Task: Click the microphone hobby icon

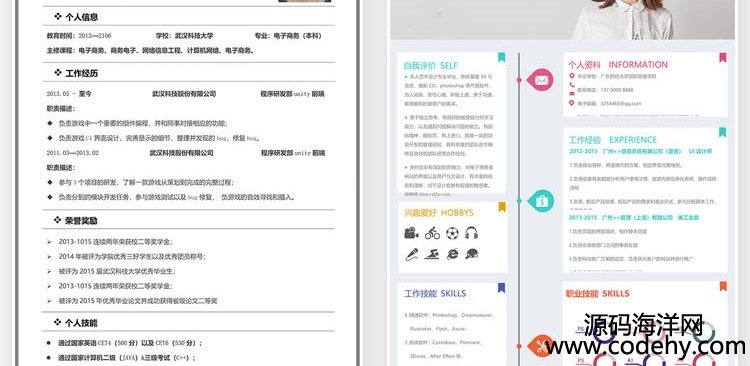Action: (412, 254)
